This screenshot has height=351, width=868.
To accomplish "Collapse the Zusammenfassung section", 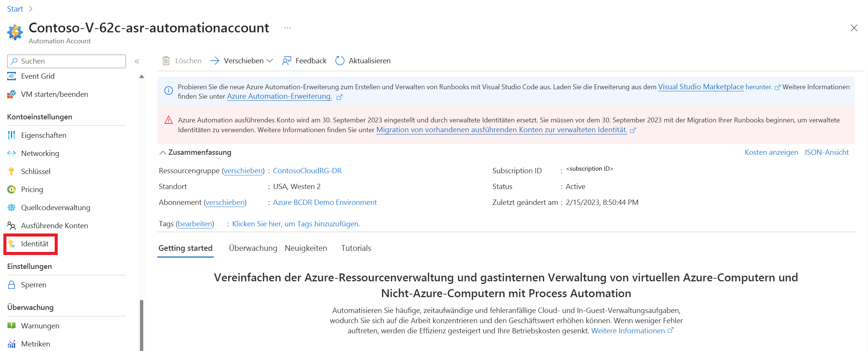I will point(163,153).
